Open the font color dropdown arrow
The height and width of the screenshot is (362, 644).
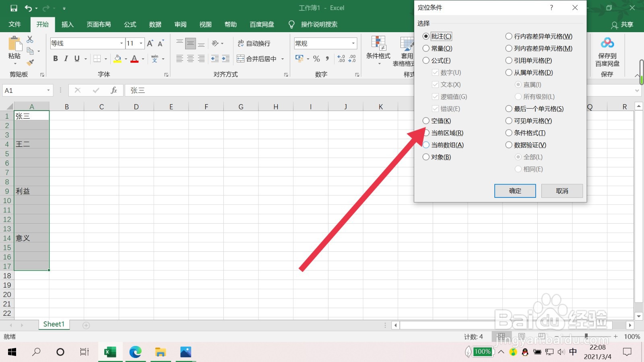[x=143, y=59]
